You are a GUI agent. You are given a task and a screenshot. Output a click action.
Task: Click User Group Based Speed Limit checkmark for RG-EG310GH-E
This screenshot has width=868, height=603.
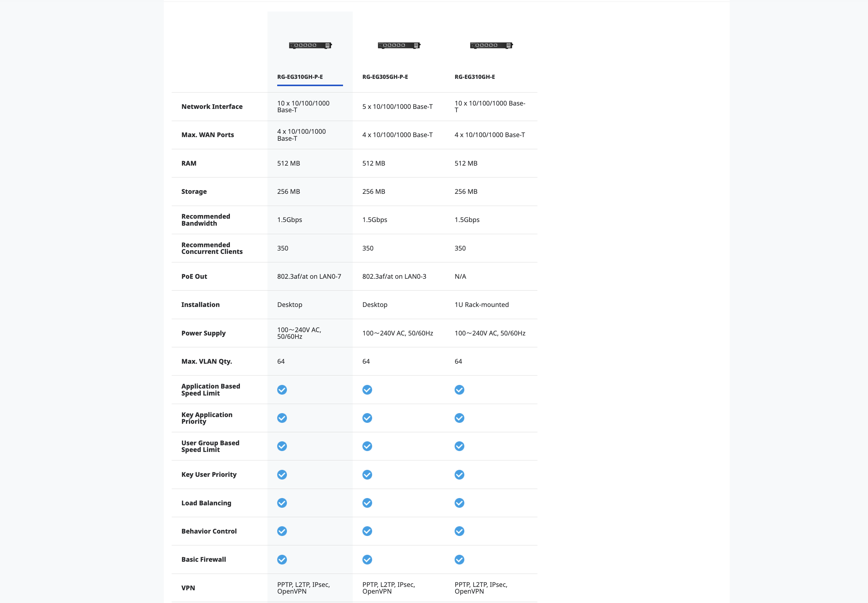459,446
